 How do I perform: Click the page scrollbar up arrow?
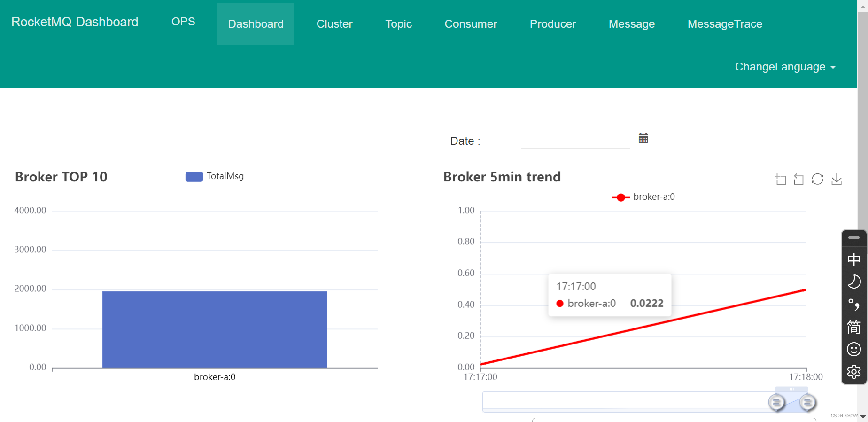[x=863, y=7]
